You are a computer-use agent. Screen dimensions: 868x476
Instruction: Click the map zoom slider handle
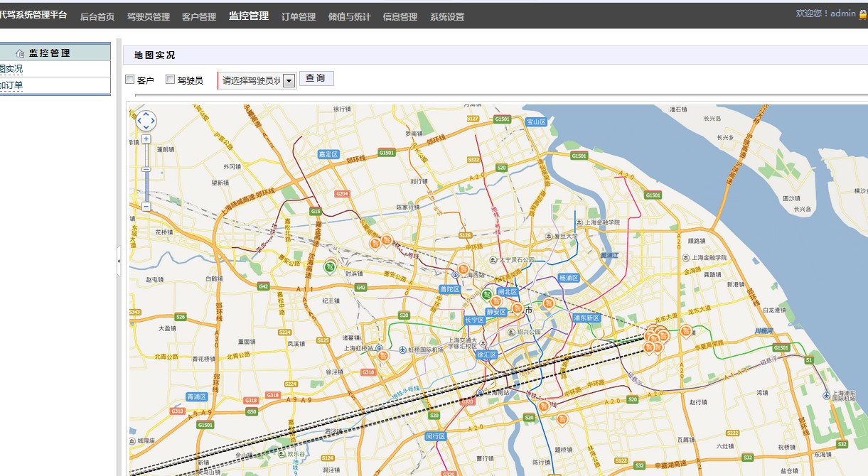[x=146, y=170]
